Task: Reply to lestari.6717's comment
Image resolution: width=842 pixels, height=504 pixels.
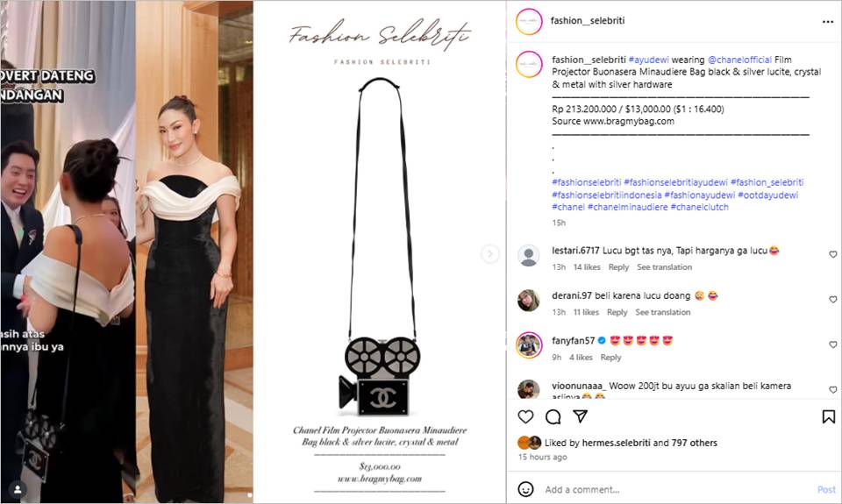Action: tap(618, 266)
